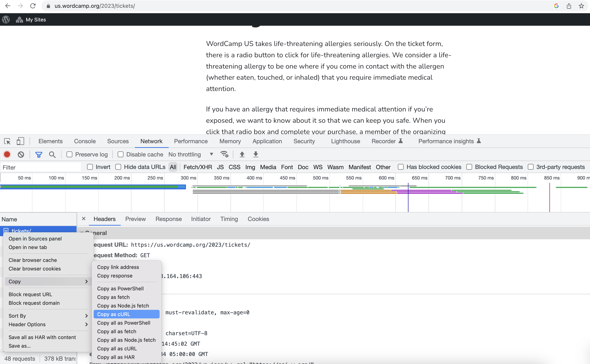The height and width of the screenshot is (364, 590).
Task: Click the network Filter text field
Action: pyautogui.click(x=41, y=167)
